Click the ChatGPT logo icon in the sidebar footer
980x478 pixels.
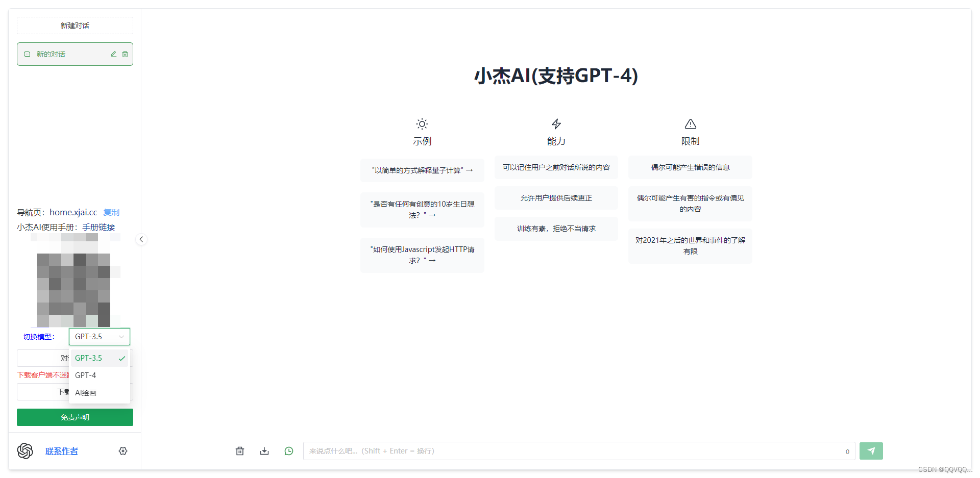pos(25,451)
